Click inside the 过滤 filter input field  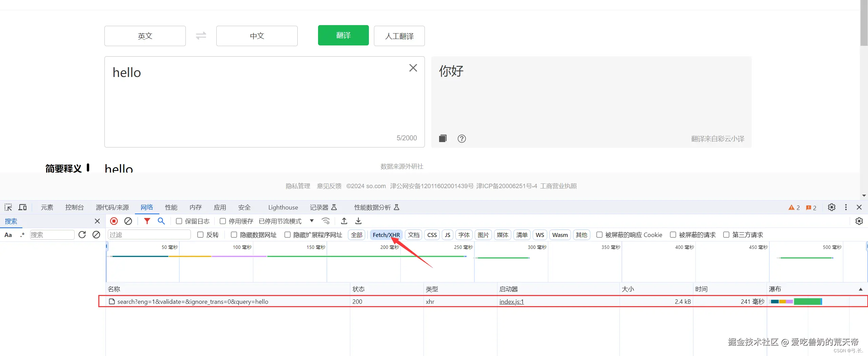click(x=149, y=235)
